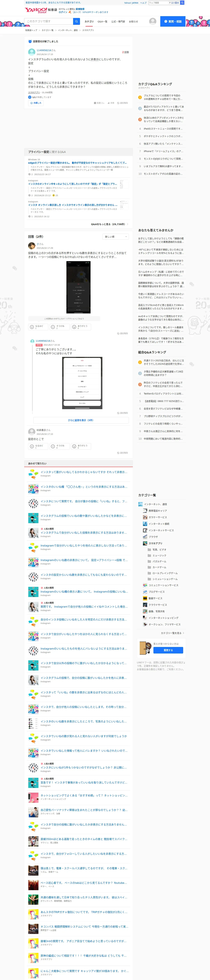Viewport: 210px width, 980px height.
Task: Open the reply's menu screenshot image
Action: [82, 383]
